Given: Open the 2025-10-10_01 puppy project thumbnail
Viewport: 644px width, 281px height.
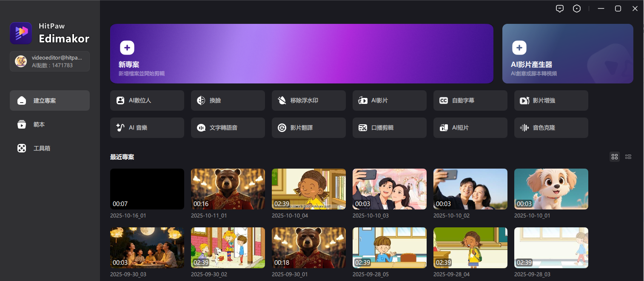Looking at the screenshot, I should point(551,189).
